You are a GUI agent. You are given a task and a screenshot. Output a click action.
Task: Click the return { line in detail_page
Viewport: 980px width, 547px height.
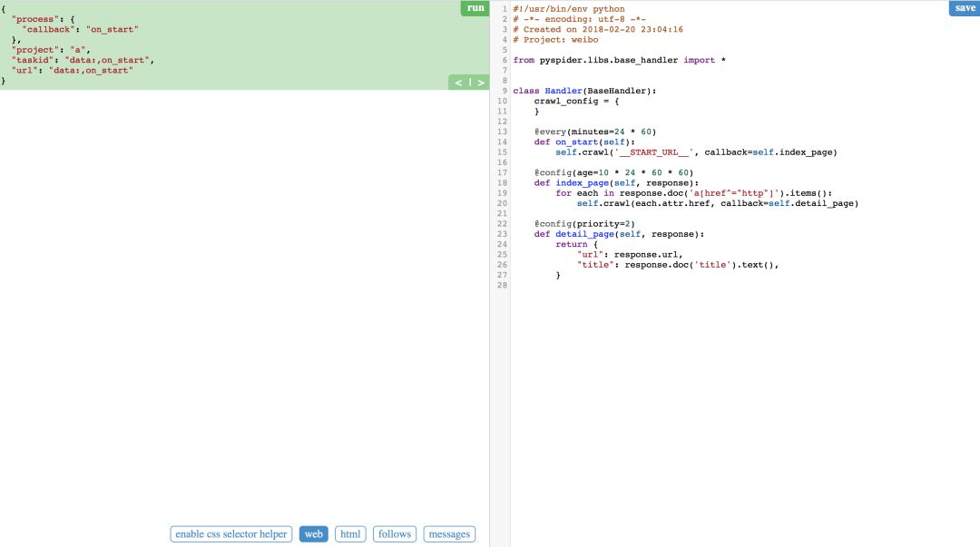pos(577,244)
